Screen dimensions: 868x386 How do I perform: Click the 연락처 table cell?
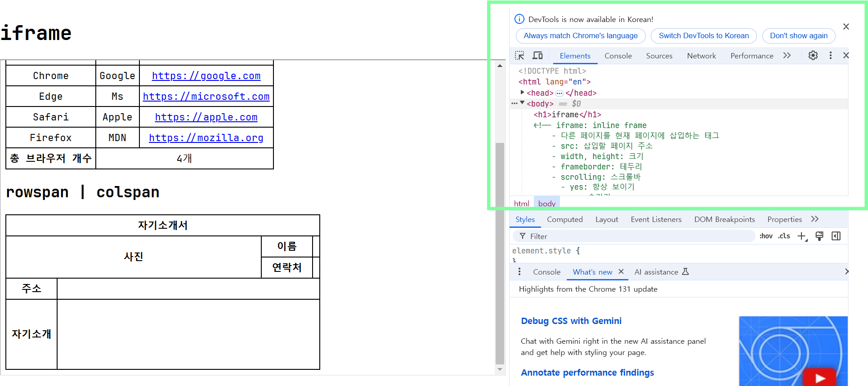click(x=287, y=267)
